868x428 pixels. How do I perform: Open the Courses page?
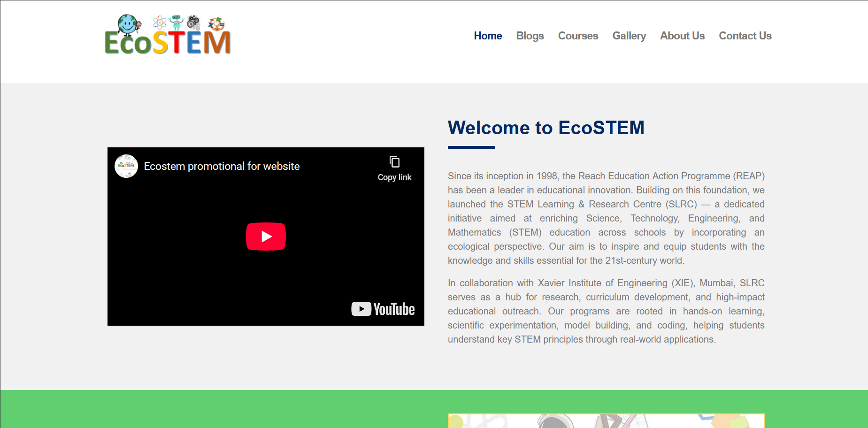coord(578,36)
